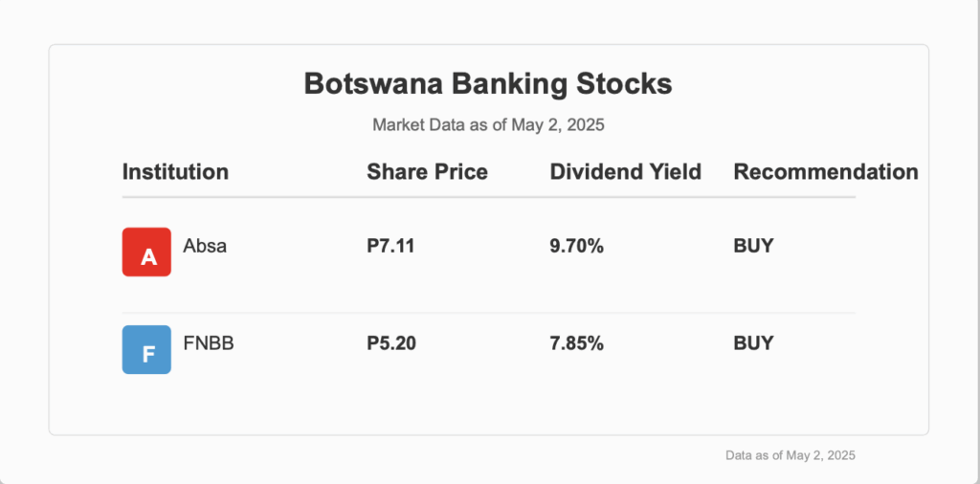Viewport: 980px width, 484px height.
Task: Click the blue FNBB logo icon
Action: coord(146,350)
